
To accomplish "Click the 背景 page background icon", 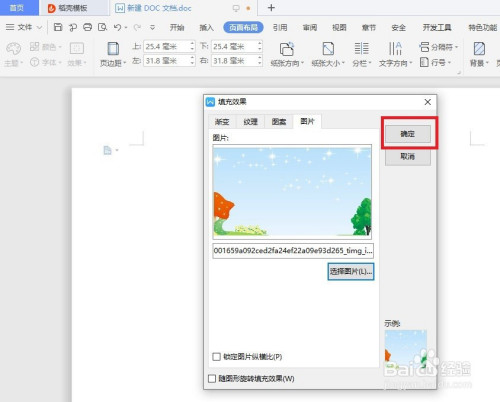I will [479, 49].
